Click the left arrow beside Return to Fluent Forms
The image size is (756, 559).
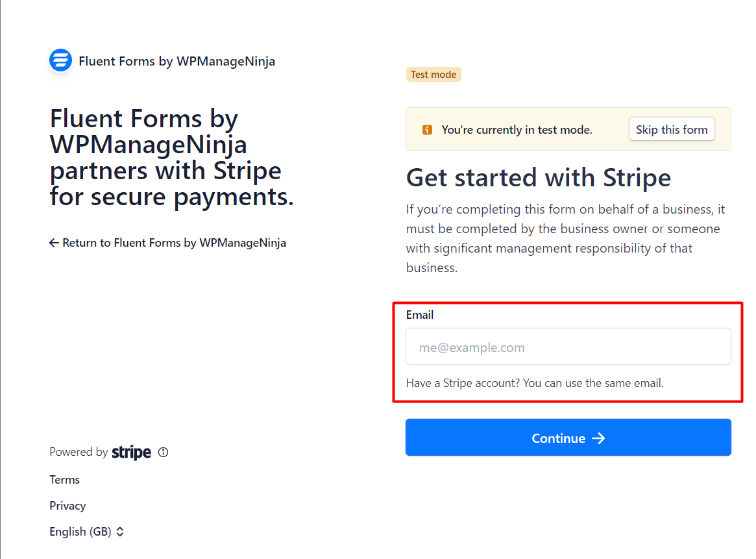(54, 243)
